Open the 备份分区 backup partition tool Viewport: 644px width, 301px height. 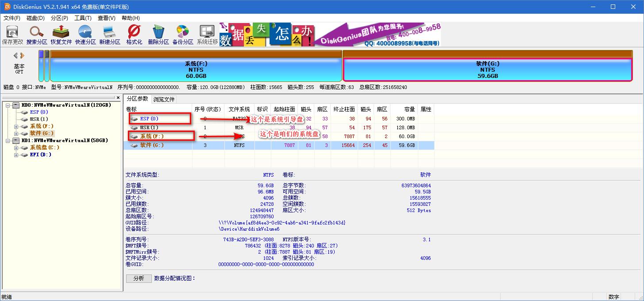(x=182, y=34)
